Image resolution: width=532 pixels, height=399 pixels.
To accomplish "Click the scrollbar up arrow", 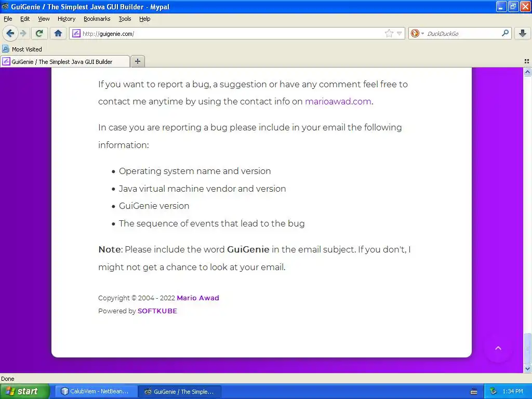I will [x=527, y=72].
